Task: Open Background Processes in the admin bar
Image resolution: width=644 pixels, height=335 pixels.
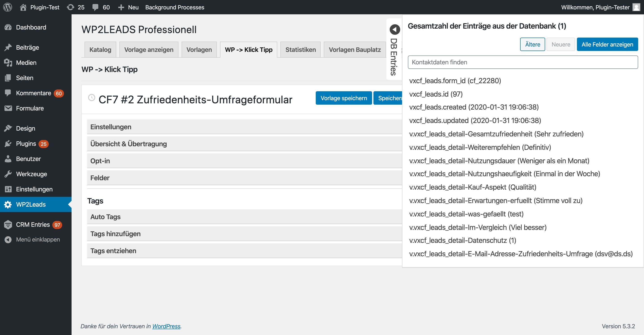Action: click(175, 7)
